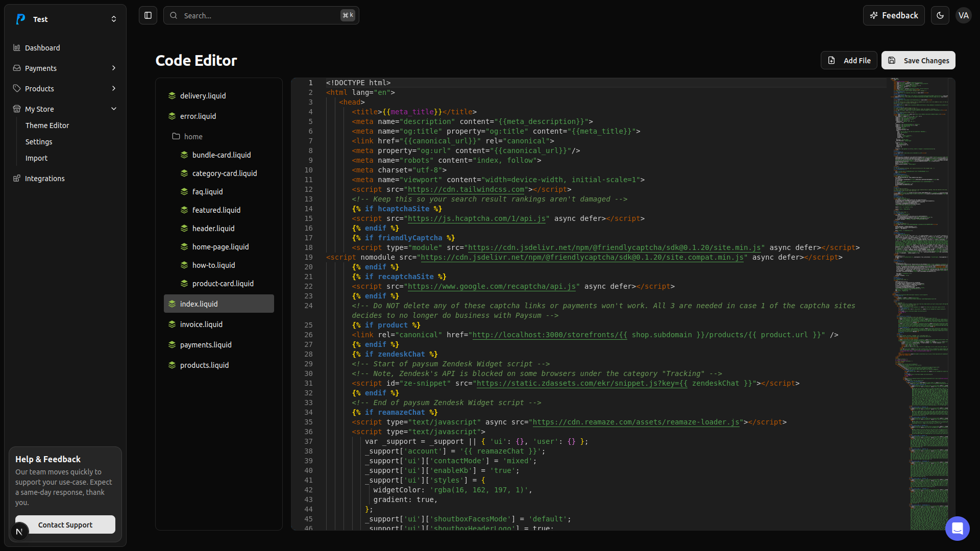980x551 pixels.
Task: Click the Search input field
Action: 261,15
